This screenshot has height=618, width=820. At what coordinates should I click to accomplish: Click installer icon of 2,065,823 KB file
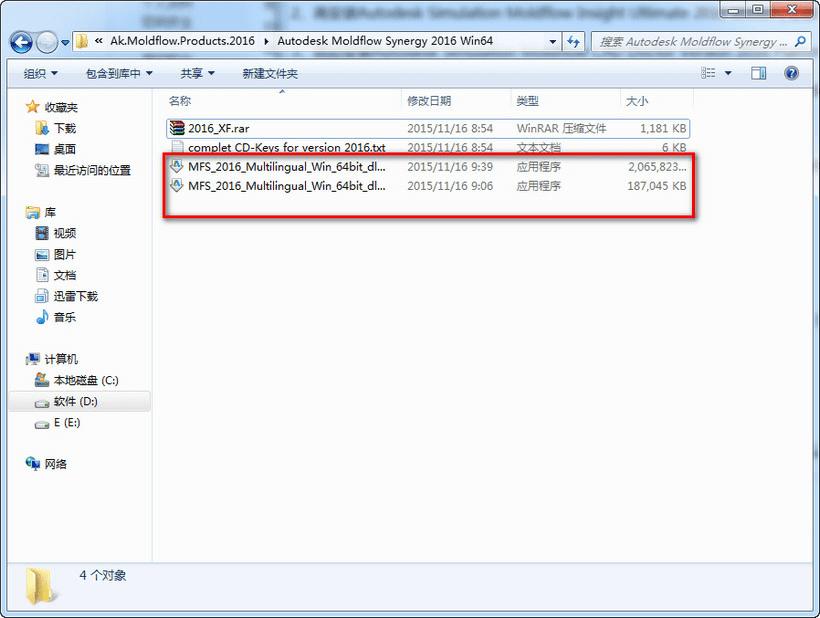pos(177,166)
